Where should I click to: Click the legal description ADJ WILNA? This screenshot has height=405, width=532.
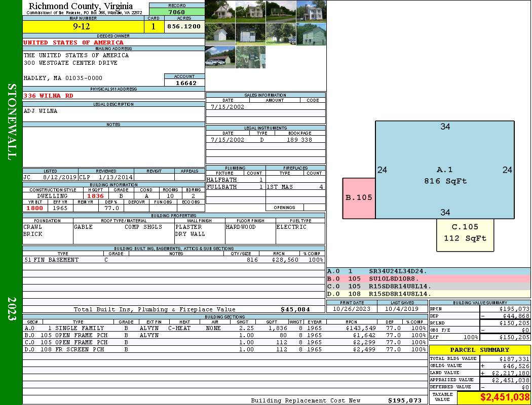(41, 111)
